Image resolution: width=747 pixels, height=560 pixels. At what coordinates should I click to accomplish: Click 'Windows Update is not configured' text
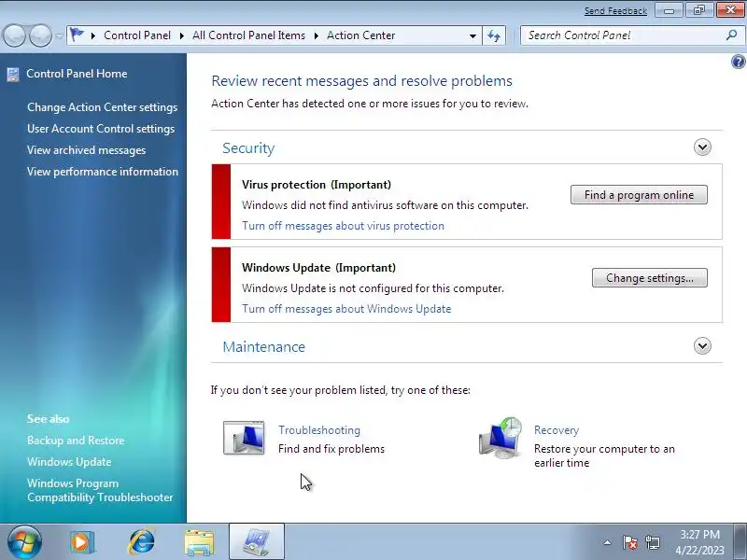(373, 288)
